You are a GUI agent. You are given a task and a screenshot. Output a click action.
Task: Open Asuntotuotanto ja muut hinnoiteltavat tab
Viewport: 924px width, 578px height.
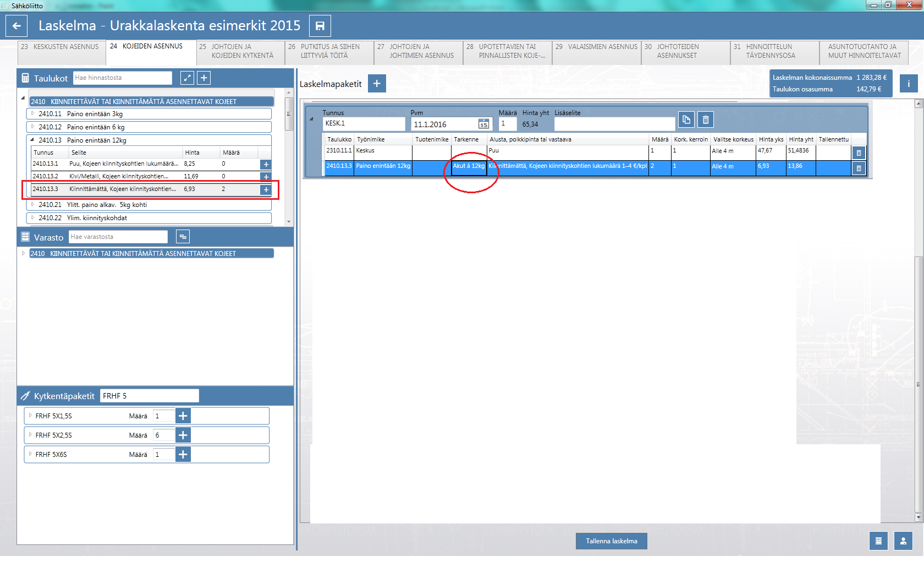tap(864, 53)
